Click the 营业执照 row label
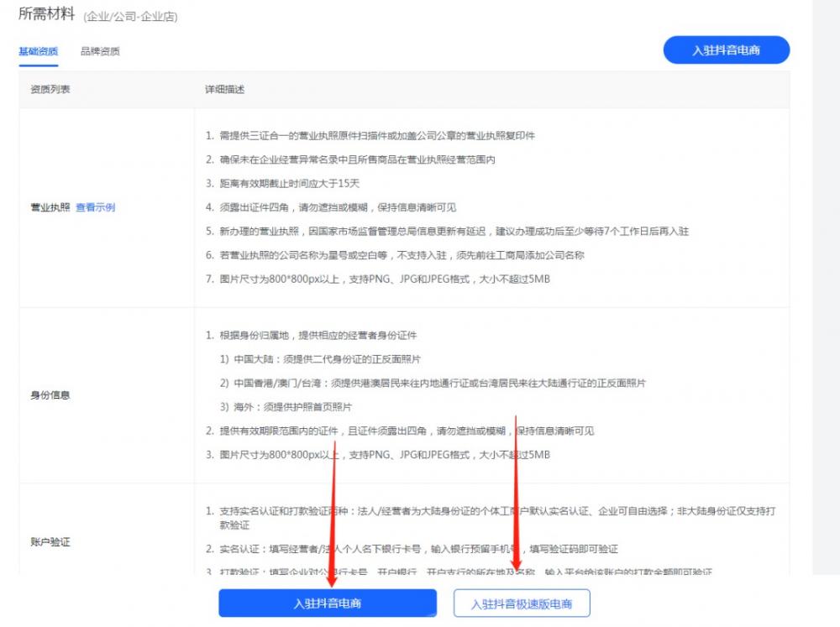The height and width of the screenshot is (627, 840). (50, 207)
